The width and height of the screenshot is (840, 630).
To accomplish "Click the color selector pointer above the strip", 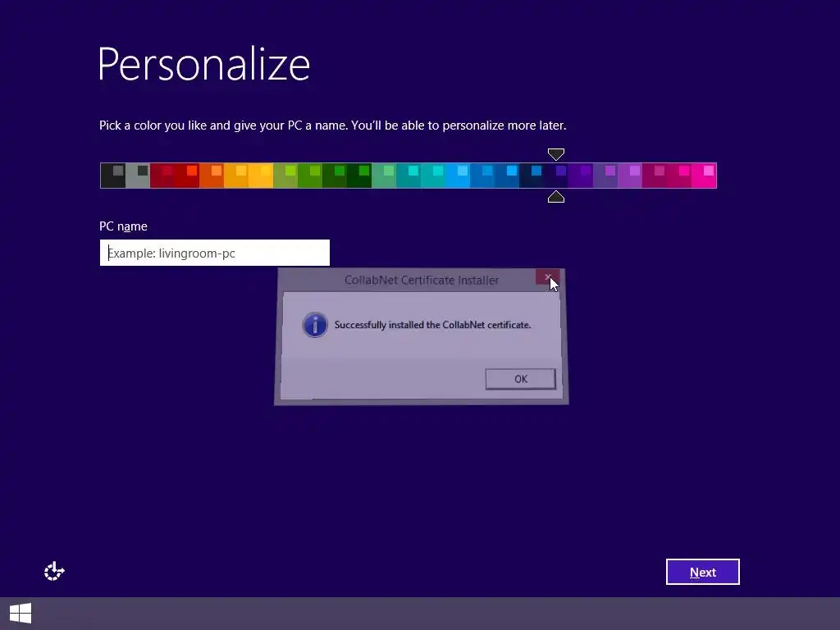I will [556, 154].
